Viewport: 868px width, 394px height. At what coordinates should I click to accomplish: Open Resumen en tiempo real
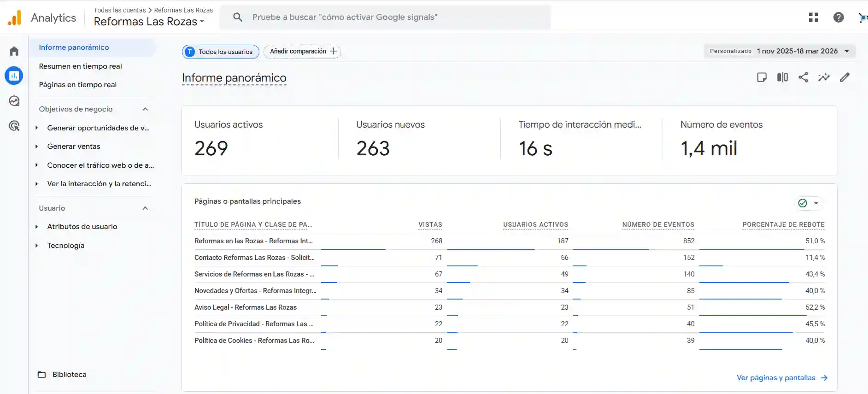(80, 66)
